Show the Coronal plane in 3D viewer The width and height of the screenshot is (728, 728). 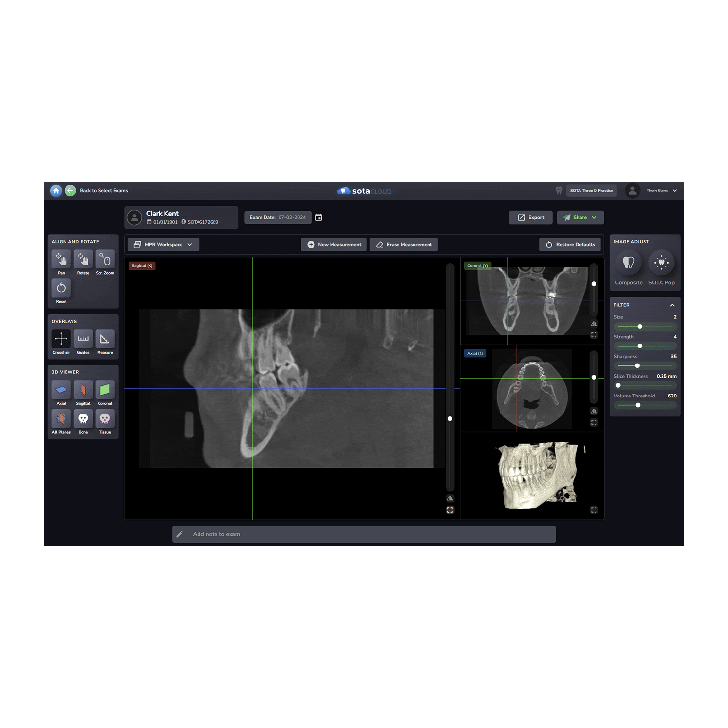[x=105, y=390]
